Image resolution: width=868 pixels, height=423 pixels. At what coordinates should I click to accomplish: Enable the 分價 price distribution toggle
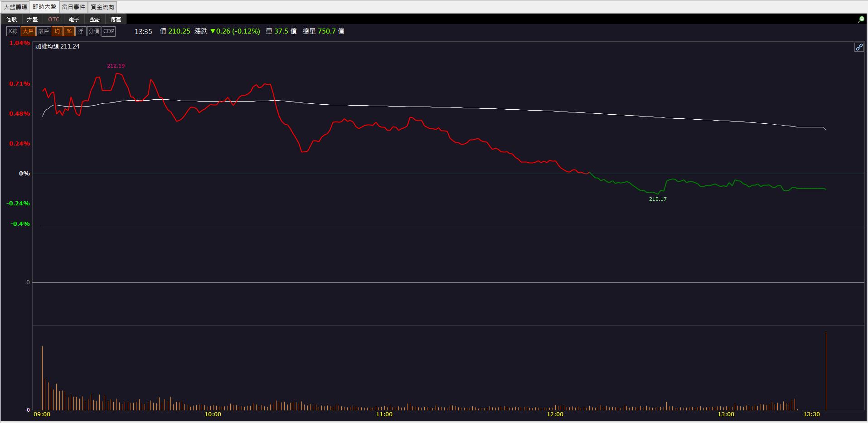[94, 31]
